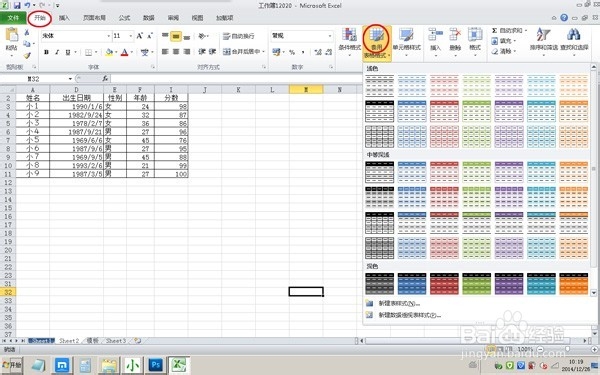Switch to the Page Layout ribbon tab
600x375 pixels.
95,18
